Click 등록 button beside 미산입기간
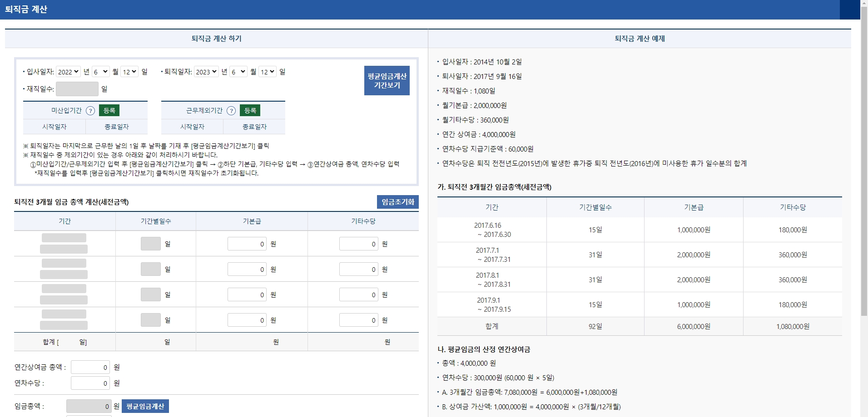The height and width of the screenshot is (417, 868). tap(109, 110)
